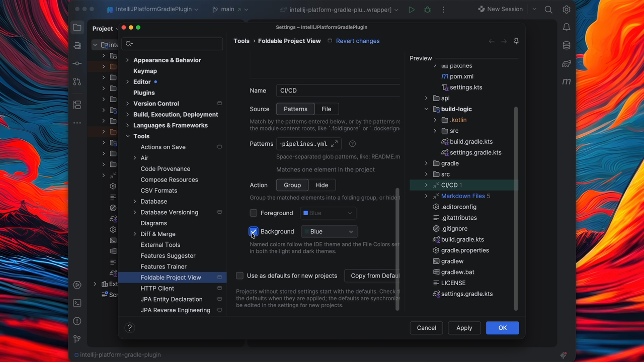
Task: Click the Apply button
Action: click(464, 328)
